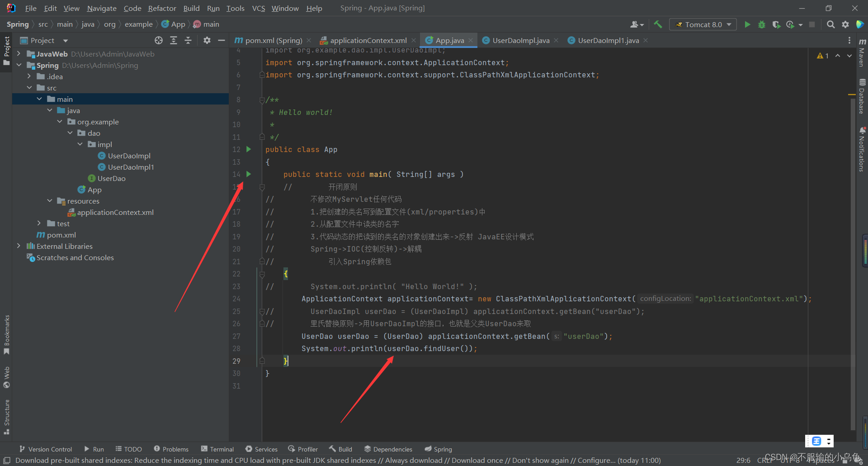Open the Database tool window
868x466 pixels.
(862, 96)
